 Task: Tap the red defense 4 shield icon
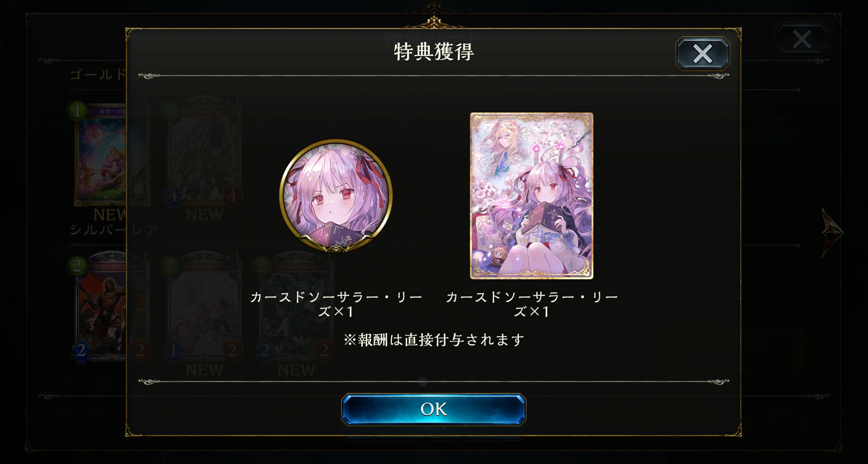[x=232, y=196]
